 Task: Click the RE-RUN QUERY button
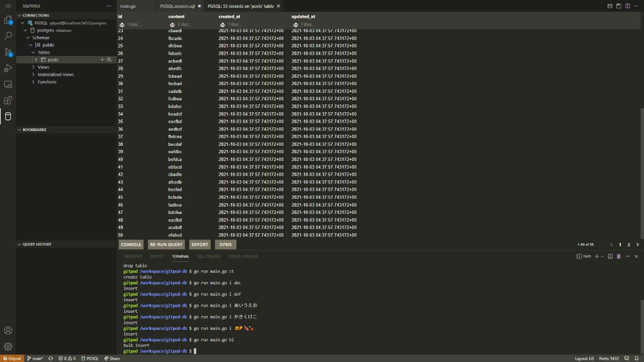point(166,245)
